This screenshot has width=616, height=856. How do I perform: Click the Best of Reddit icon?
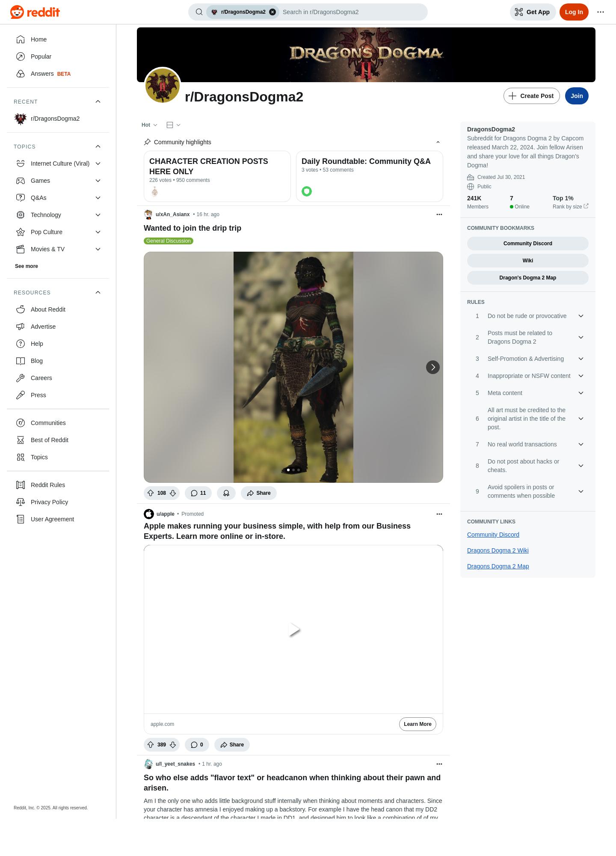point(21,440)
